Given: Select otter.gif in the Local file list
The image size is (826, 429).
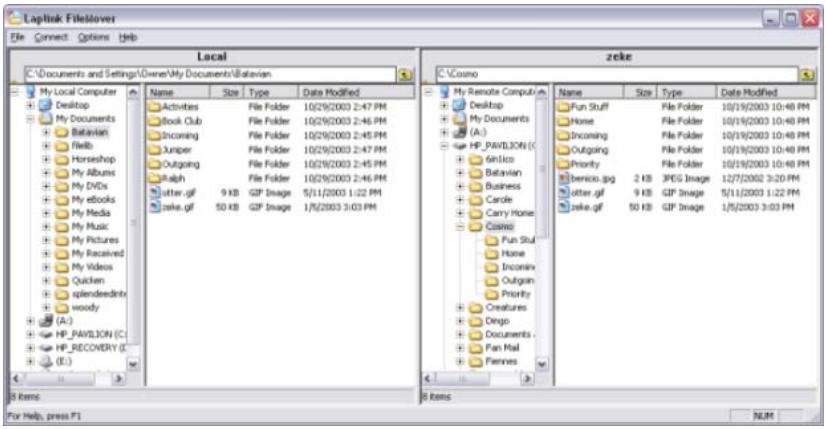Looking at the screenshot, I should coord(179,193).
